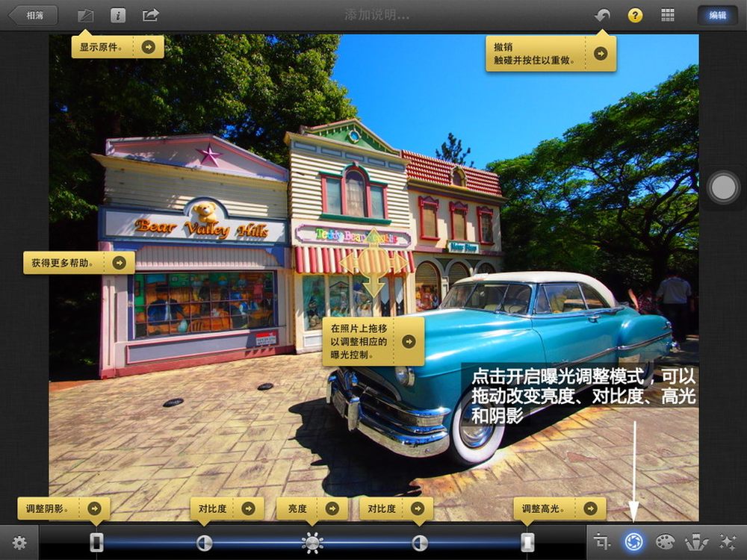
Task: Tap the 添加说明 caption field
Action: [x=376, y=15]
